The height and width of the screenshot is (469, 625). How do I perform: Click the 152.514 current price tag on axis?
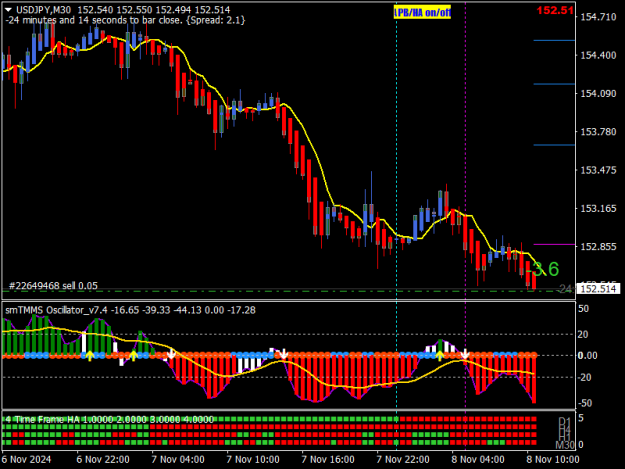598,289
